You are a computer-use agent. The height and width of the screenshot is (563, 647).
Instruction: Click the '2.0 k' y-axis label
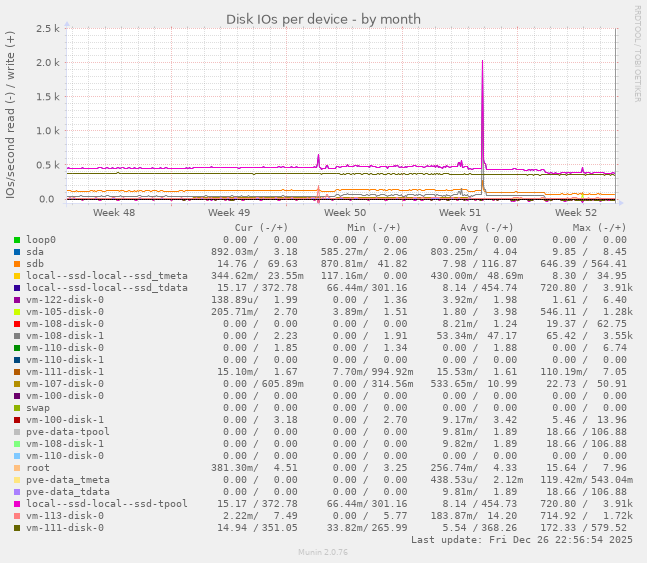(x=48, y=63)
